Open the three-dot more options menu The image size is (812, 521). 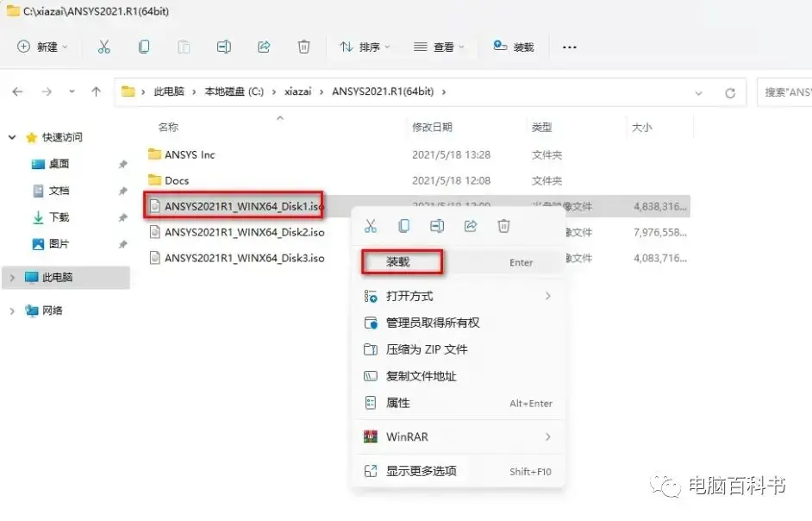click(x=570, y=47)
